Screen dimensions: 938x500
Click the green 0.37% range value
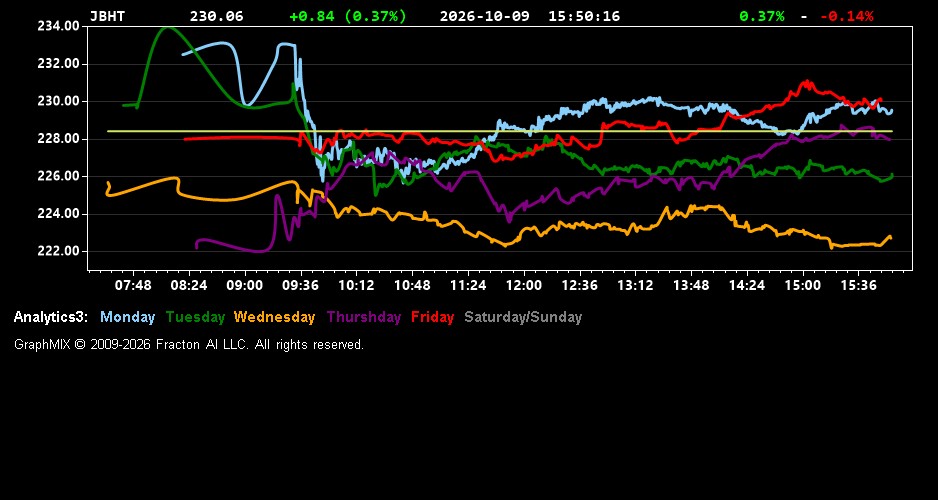point(762,16)
